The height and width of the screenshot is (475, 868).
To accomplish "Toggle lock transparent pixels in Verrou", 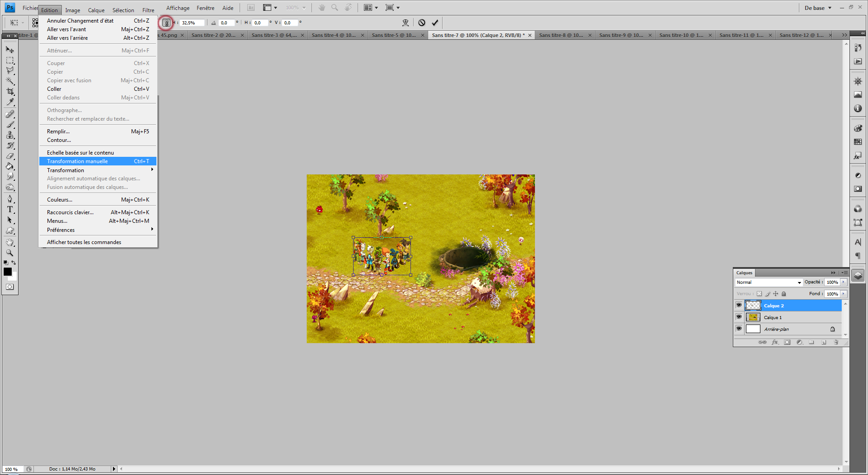I will pos(759,294).
